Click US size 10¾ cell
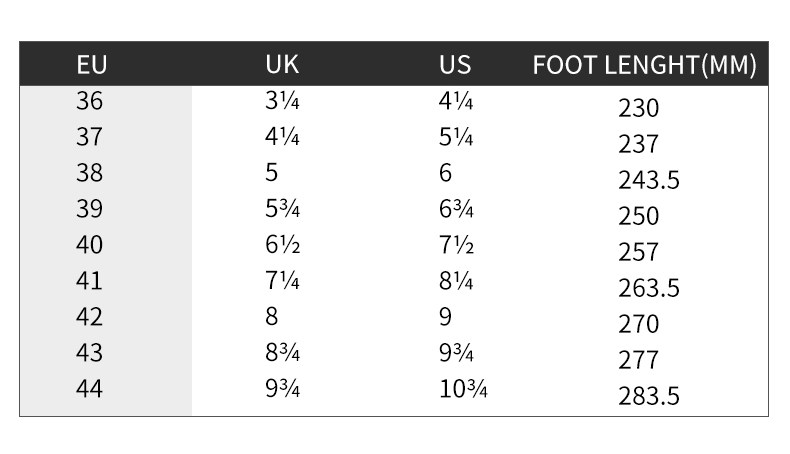 pyautogui.click(x=462, y=389)
